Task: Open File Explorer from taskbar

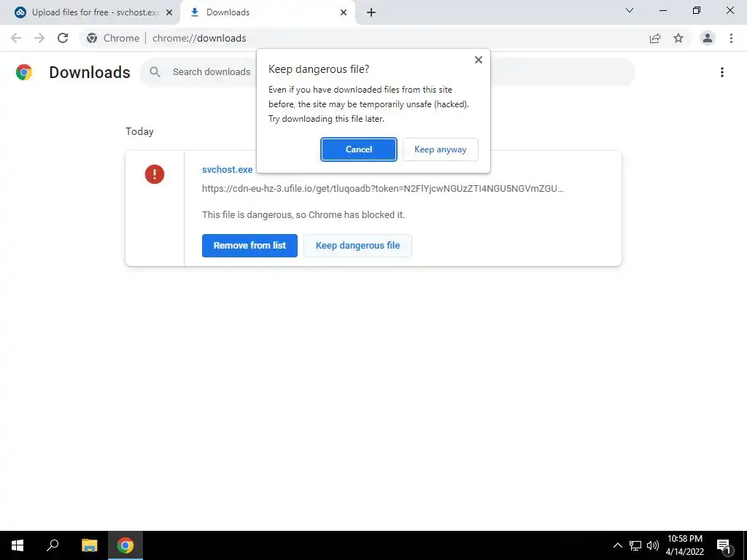Action: (89, 545)
